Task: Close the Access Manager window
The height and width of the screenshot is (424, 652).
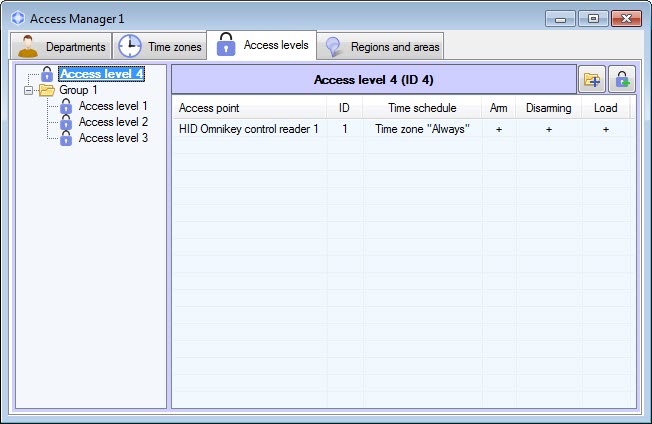Action: pyautogui.click(x=626, y=19)
